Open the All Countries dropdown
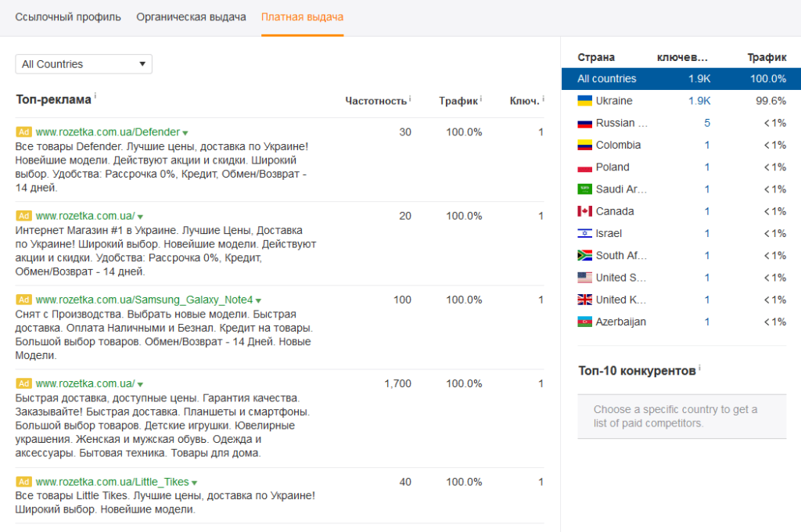Screen dimensions: 801x532 (x=84, y=64)
